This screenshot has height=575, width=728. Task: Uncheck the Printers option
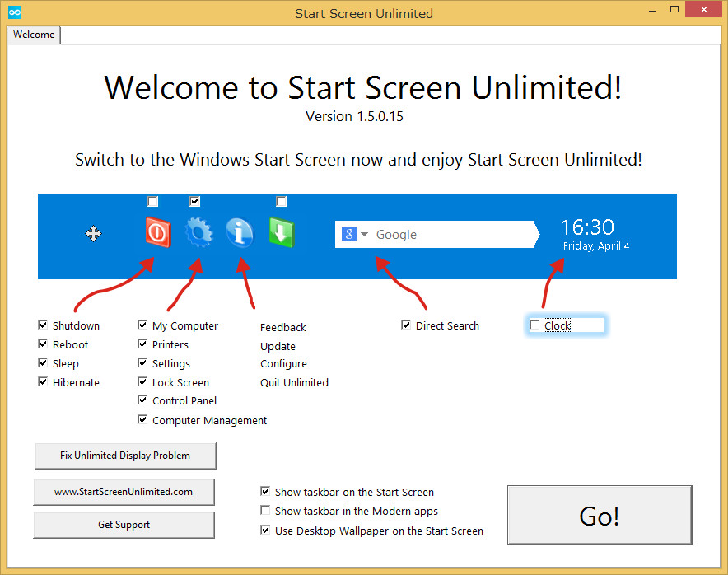pos(142,344)
